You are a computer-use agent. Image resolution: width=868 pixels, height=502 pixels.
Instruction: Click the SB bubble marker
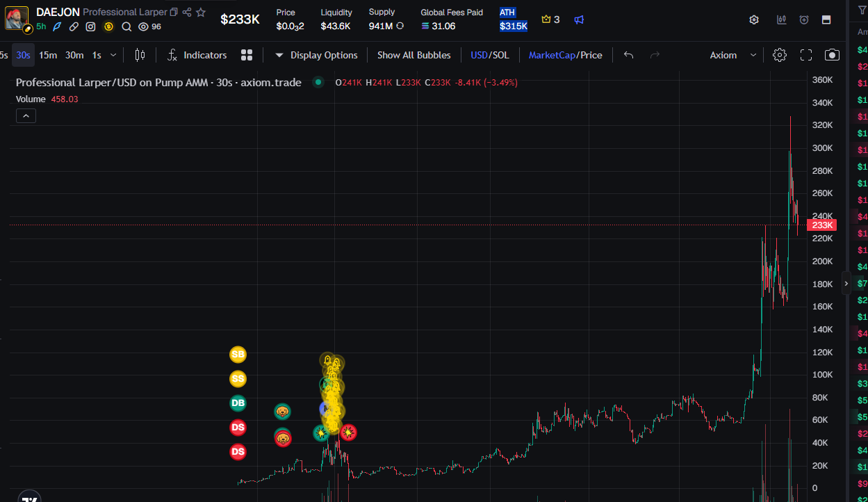[x=238, y=355]
